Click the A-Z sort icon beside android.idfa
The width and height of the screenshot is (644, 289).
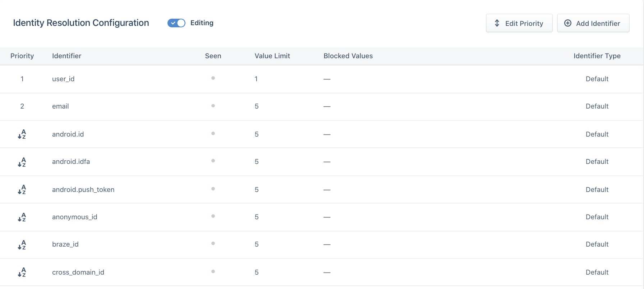point(22,162)
